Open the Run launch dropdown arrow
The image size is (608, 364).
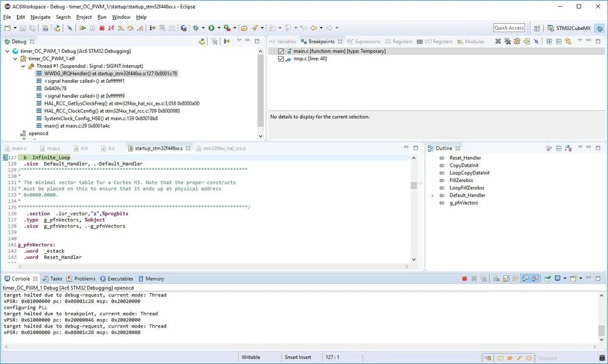(x=218, y=28)
